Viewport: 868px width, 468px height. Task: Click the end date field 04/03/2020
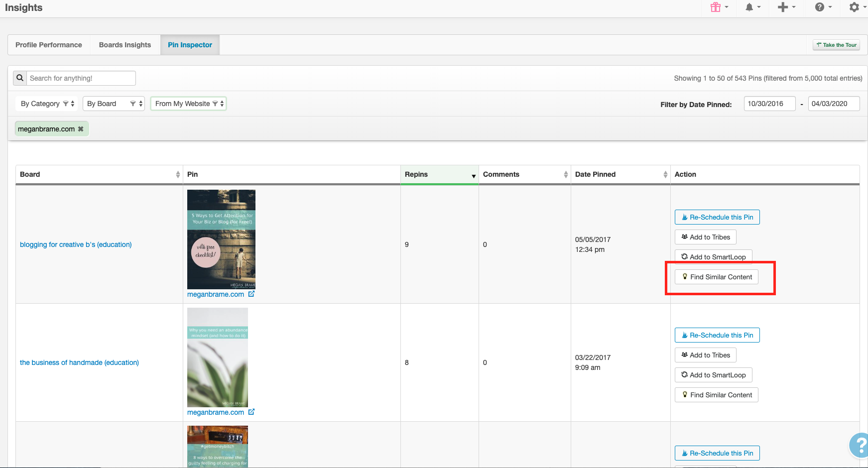(x=834, y=104)
